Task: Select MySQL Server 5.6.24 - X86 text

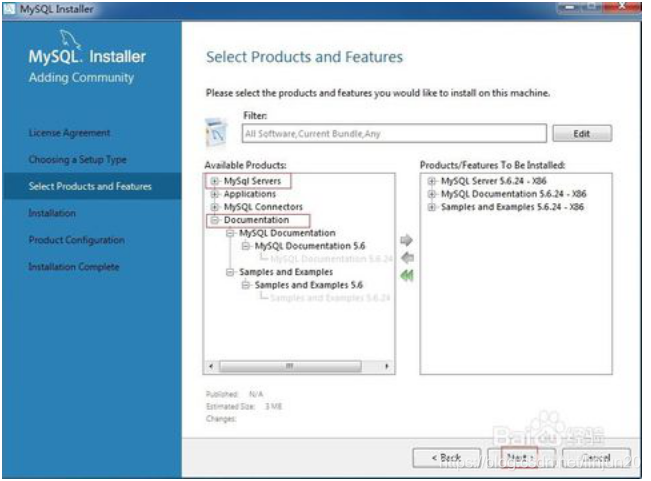Action: tap(494, 181)
